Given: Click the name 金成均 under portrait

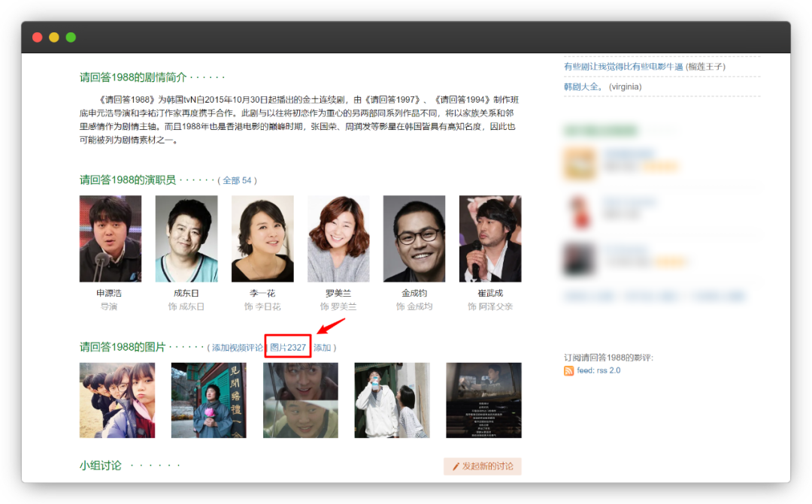Looking at the screenshot, I should point(414,293).
